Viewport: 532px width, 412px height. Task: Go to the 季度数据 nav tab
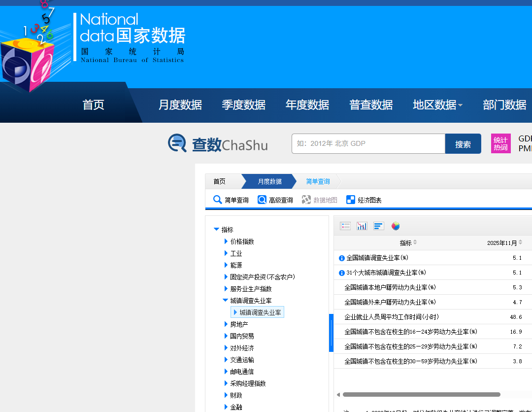tap(244, 105)
